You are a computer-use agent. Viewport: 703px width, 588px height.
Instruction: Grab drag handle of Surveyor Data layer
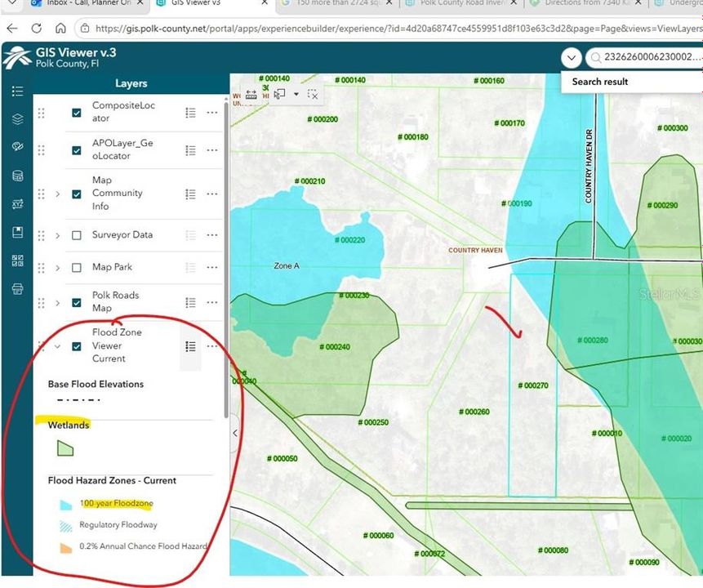coord(42,235)
